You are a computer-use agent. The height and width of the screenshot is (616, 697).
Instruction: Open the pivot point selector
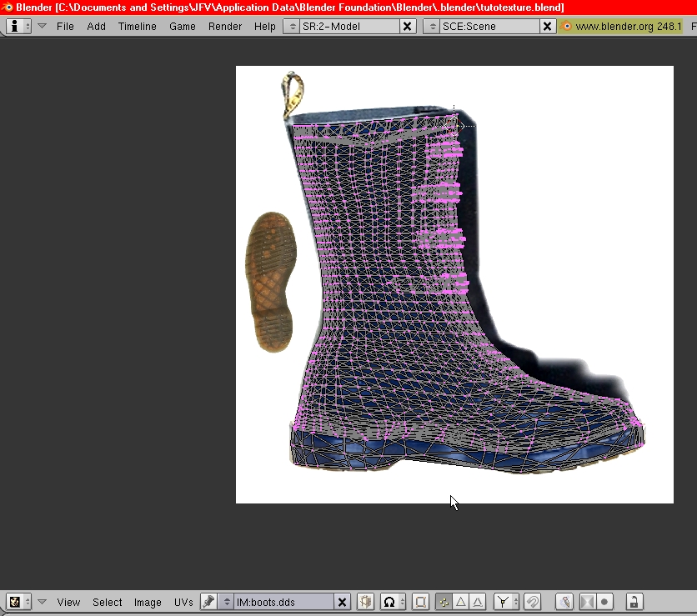click(393, 602)
